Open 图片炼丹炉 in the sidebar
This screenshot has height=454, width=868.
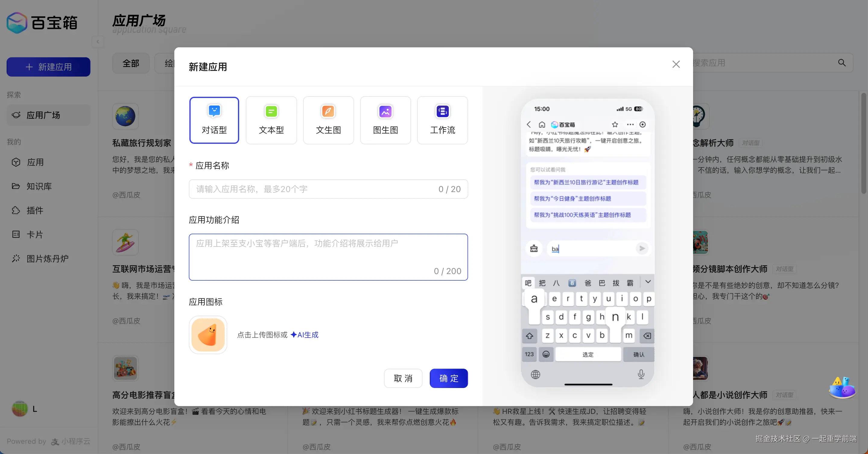tap(47, 259)
